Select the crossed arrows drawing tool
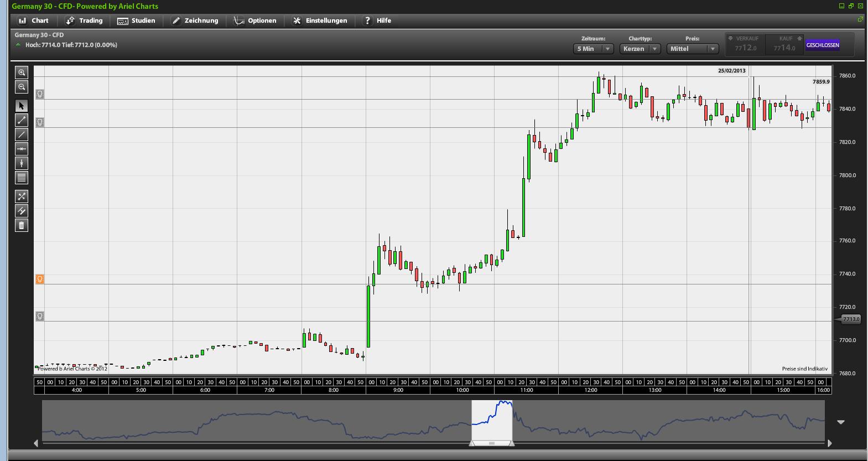The image size is (868, 461). pos(22,196)
